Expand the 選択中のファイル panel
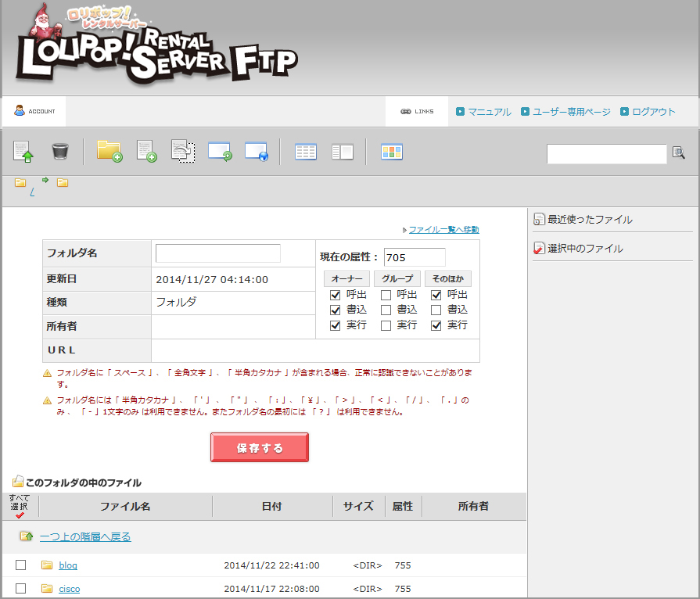 click(x=585, y=249)
